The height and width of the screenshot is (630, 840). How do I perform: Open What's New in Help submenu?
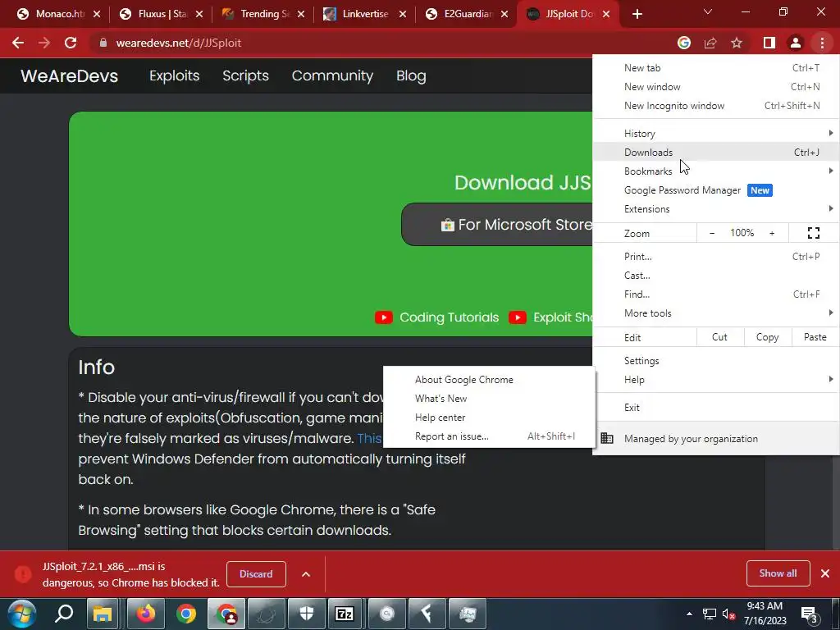(489, 398)
